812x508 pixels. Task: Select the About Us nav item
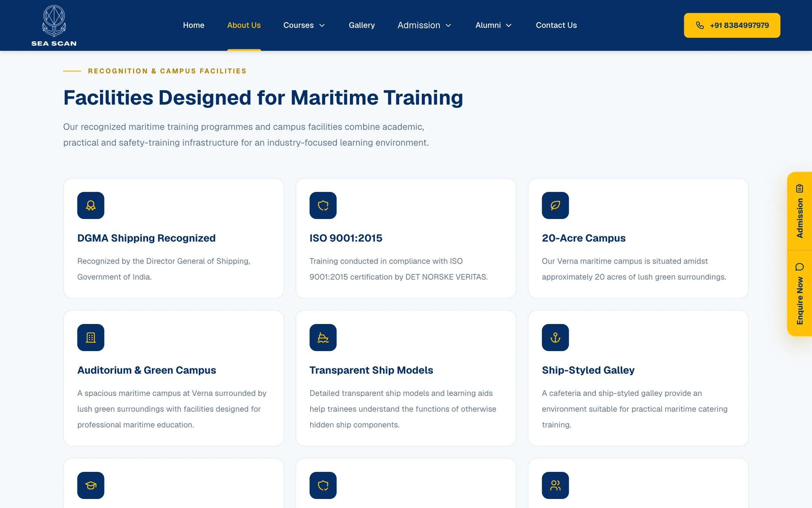[x=244, y=25]
